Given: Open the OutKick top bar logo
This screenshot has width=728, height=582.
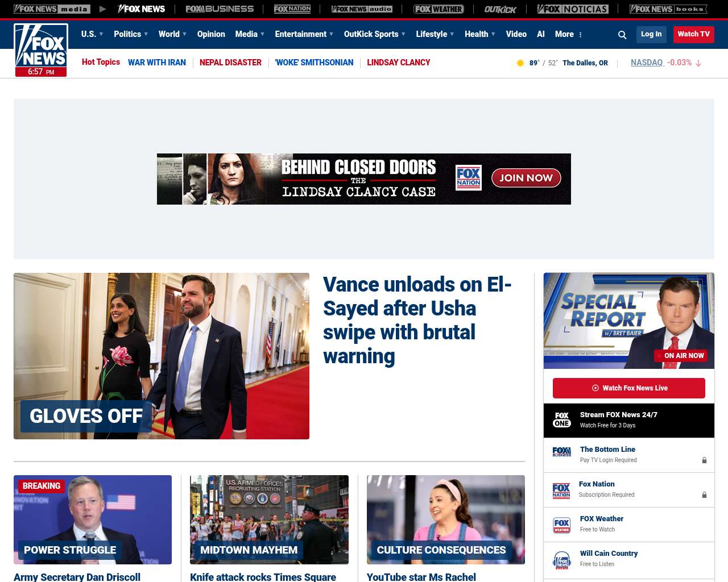Looking at the screenshot, I should (500, 9).
